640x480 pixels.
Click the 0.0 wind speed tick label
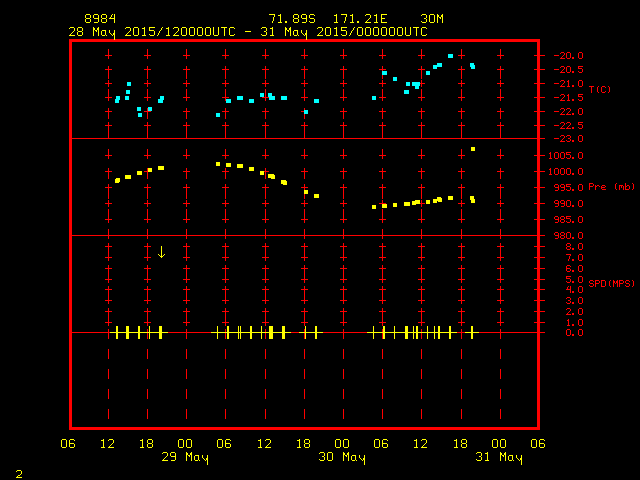574,333
